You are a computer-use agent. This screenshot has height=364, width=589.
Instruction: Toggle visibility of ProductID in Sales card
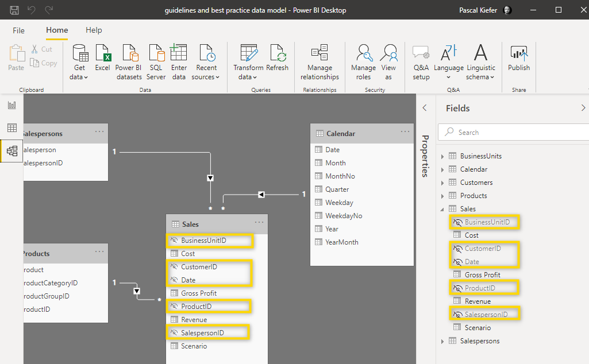point(174,306)
